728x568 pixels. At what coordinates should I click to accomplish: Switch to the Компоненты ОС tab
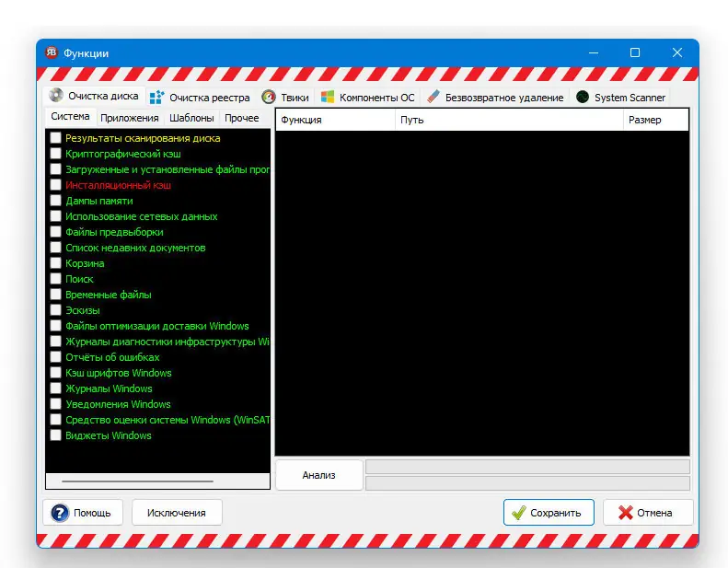368,98
